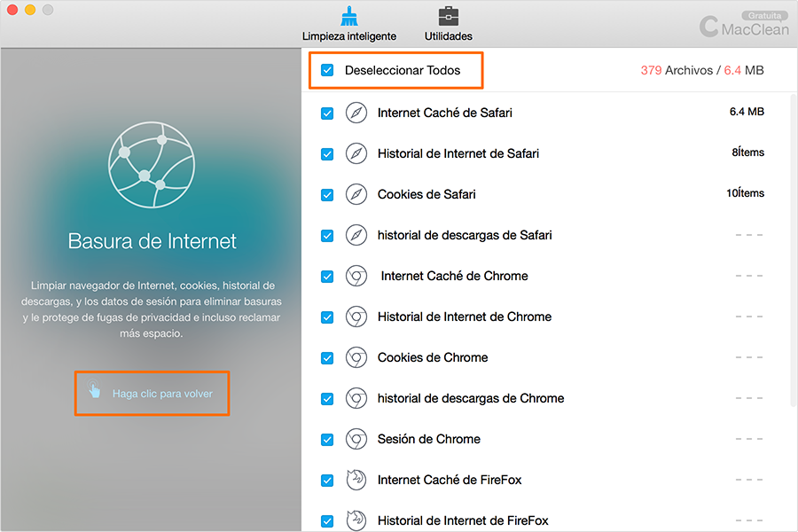This screenshot has height=532, width=798.
Task: Select the Firefox icon beside Internet Caché de FireFox
Action: coord(356,480)
